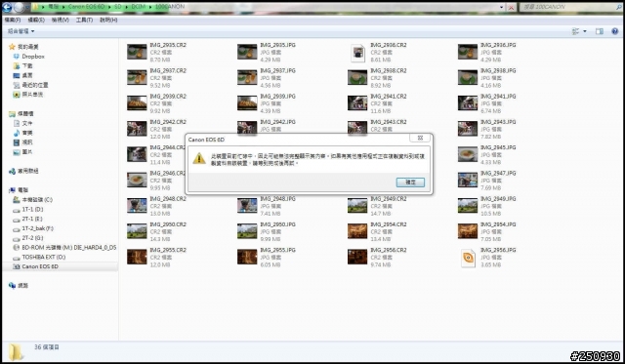Click the 100CANON breadcrumb segment

point(169,7)
